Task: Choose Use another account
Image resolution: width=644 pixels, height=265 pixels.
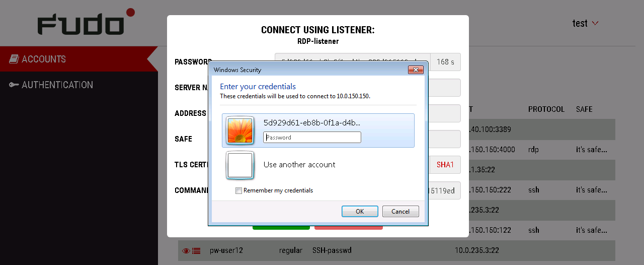Action: click(299, 165)
